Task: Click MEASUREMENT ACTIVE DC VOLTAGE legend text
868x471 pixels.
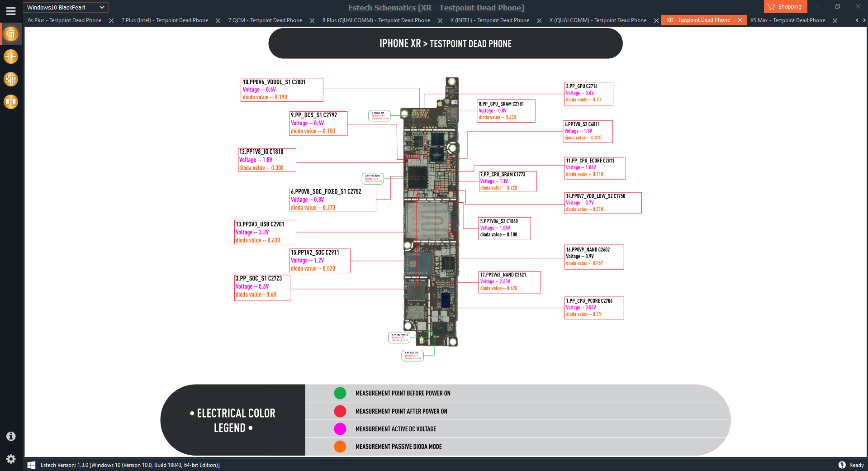Action: point(396,429)
